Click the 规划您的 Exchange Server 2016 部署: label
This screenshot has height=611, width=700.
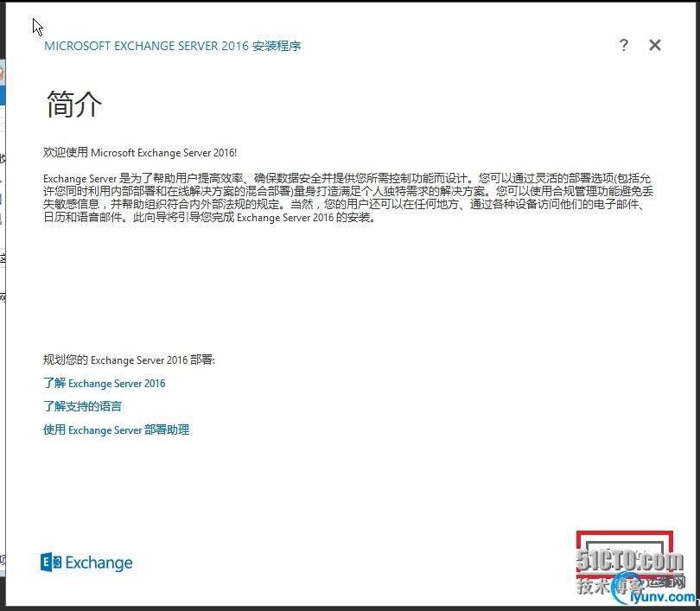click(129, 360)
